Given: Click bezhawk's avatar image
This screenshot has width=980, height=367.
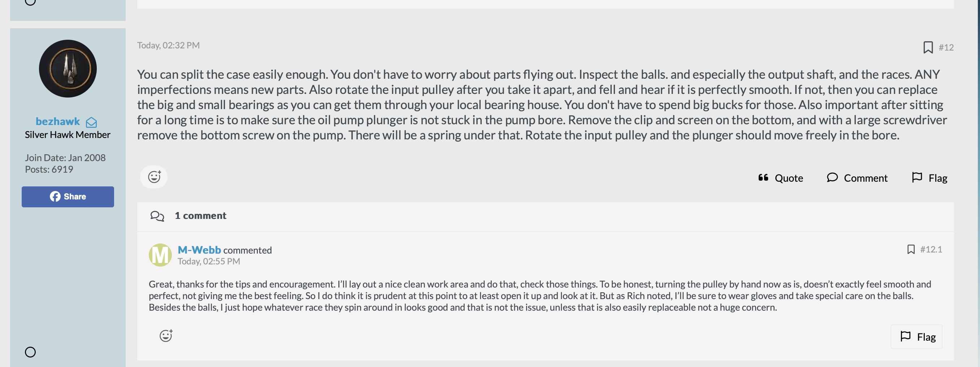Looking at the screenshot, I should (x=68, y=69).
